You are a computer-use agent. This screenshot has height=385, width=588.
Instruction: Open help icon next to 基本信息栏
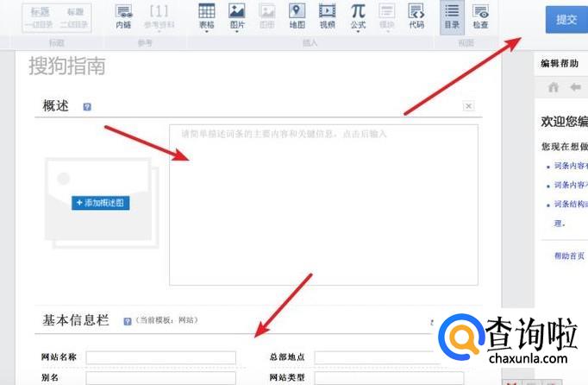128,321
